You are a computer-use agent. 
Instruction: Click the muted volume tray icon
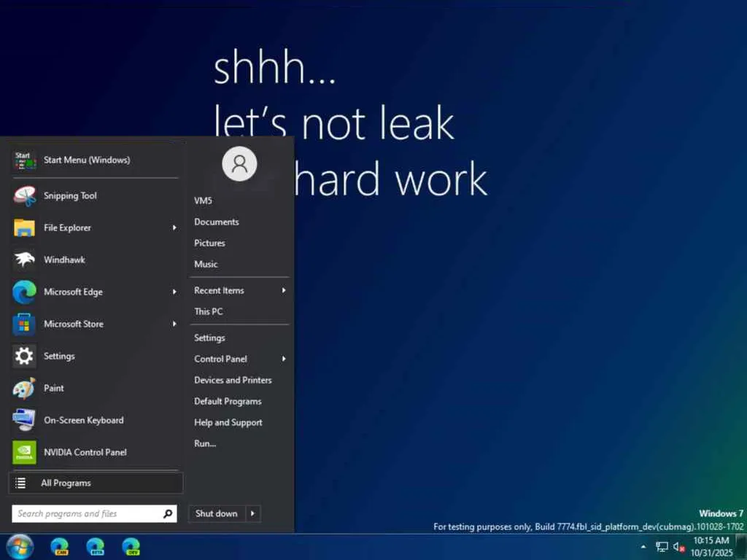pos(679,547)
